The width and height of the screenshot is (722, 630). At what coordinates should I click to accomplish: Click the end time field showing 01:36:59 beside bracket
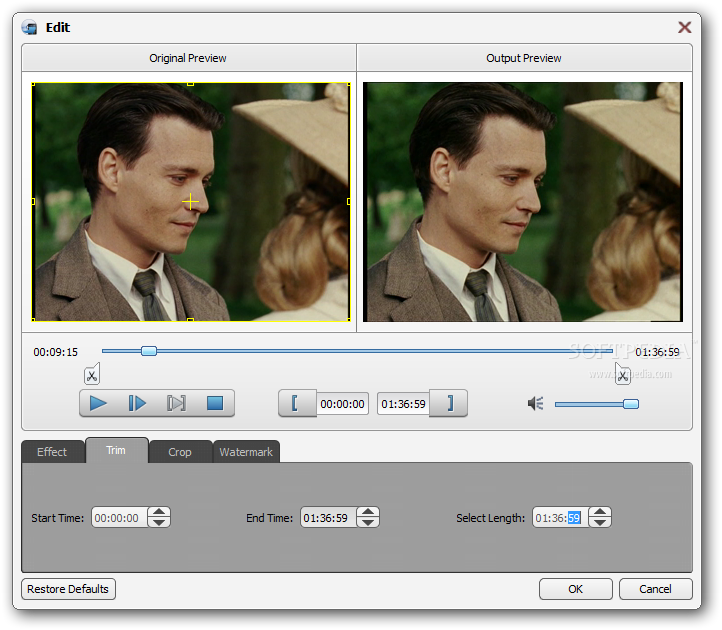pyautogui.click(x=403, y=404)
